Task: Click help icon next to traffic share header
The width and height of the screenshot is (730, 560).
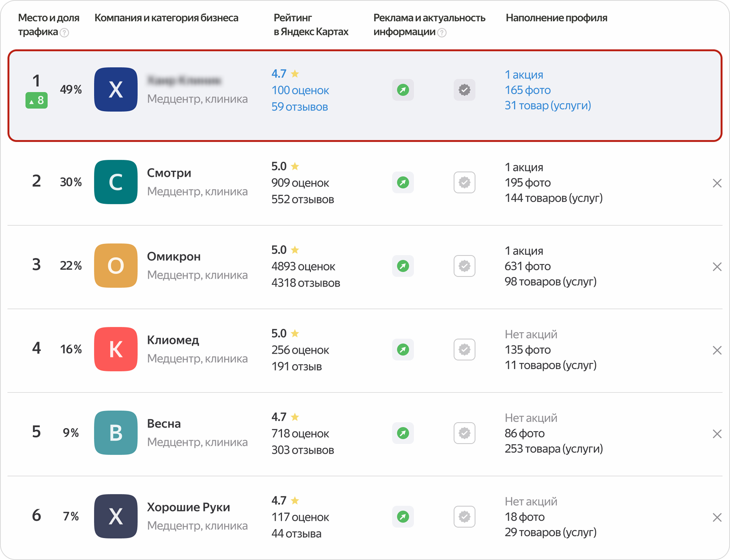Action: coord(64,33)
